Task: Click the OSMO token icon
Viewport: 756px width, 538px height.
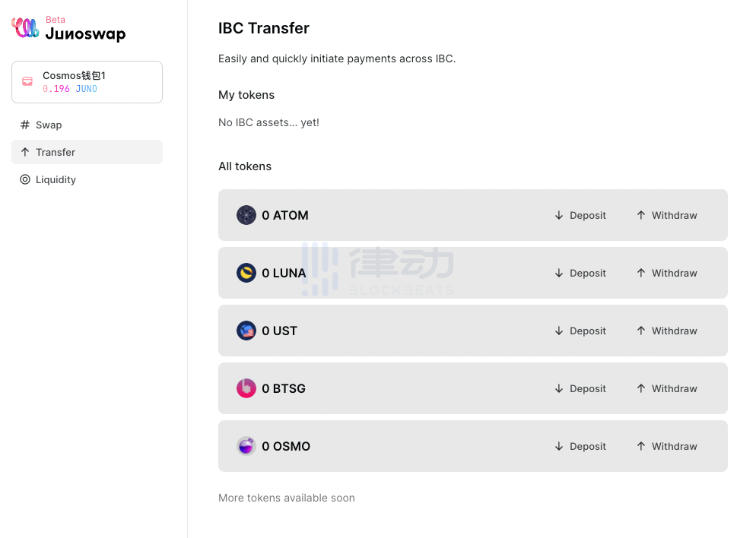Action: 246,446
